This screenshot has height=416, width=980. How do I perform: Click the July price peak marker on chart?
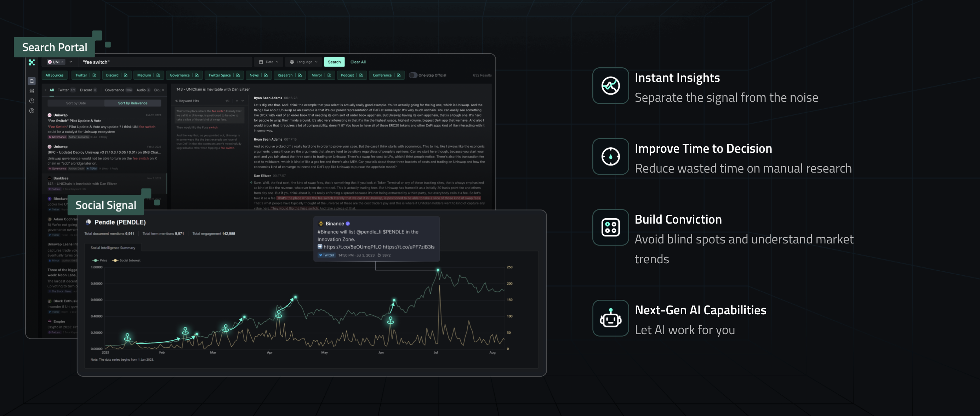[x=438, y=270]
